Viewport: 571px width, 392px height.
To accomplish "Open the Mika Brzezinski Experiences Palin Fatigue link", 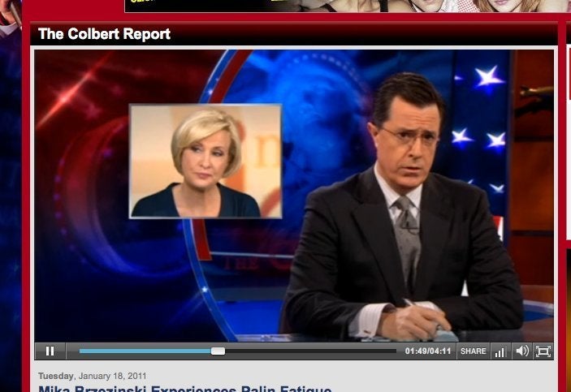I will click(x=184, y=389).
